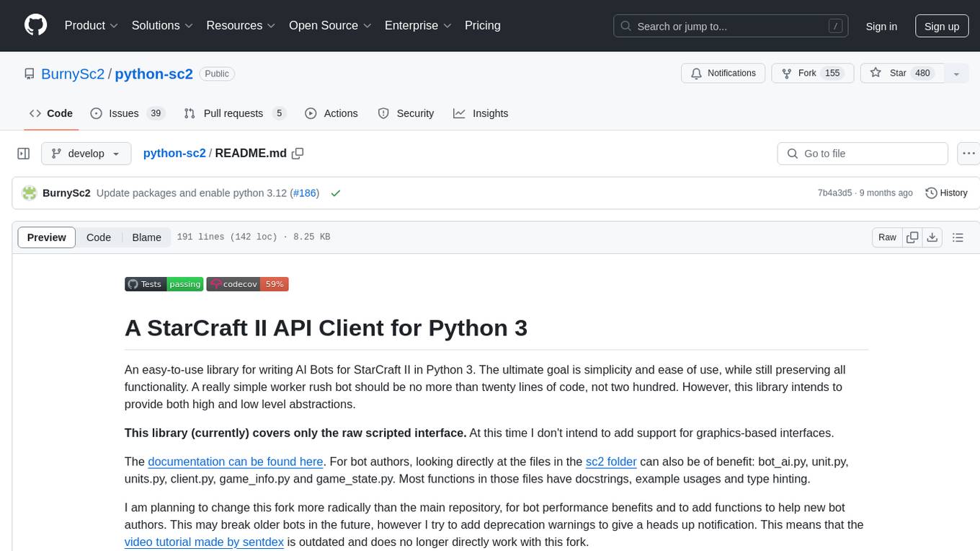Open the video tutorial made by sentdex link
The width and height of the screenshot is (980, 551).
pos(204,542)
